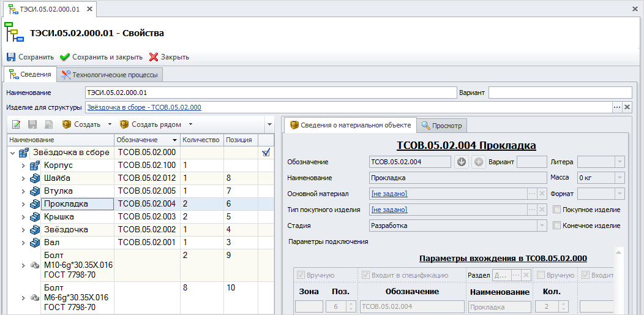Click the не задано link for Основной материал
Viewport: 644px width, 315px height.
tap(389, 194)
